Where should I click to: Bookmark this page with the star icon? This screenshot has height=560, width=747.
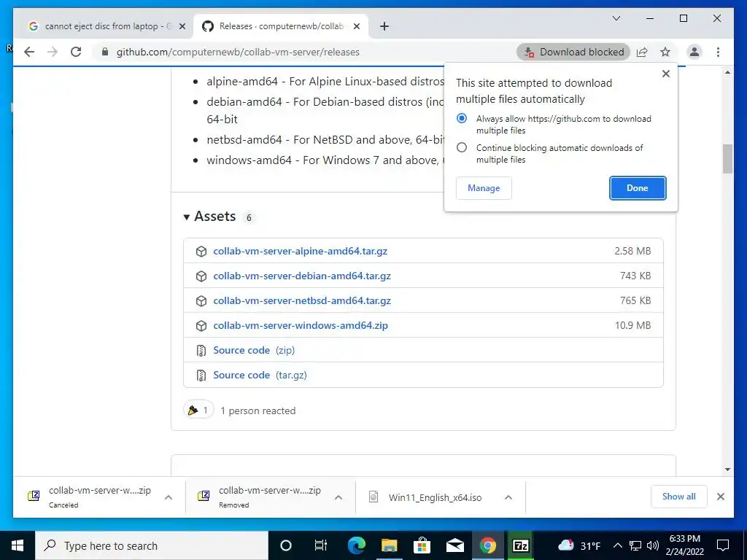[x=665, y=52]
